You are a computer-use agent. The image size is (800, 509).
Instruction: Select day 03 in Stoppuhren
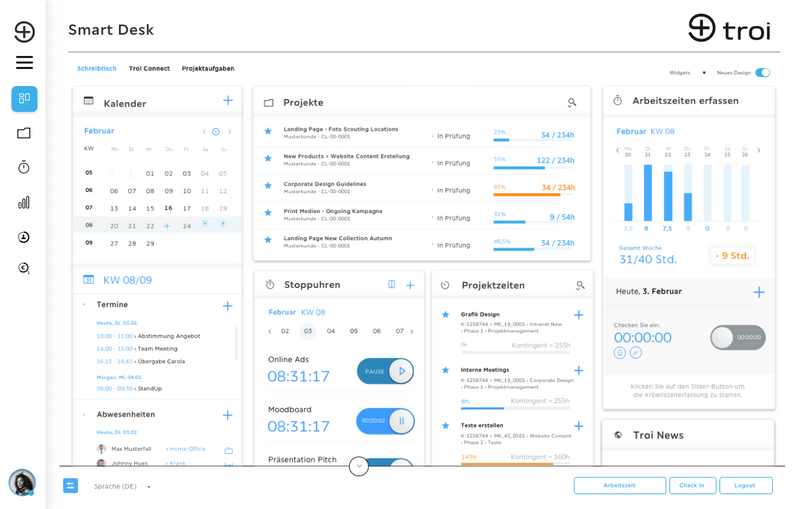pos(308,331)
